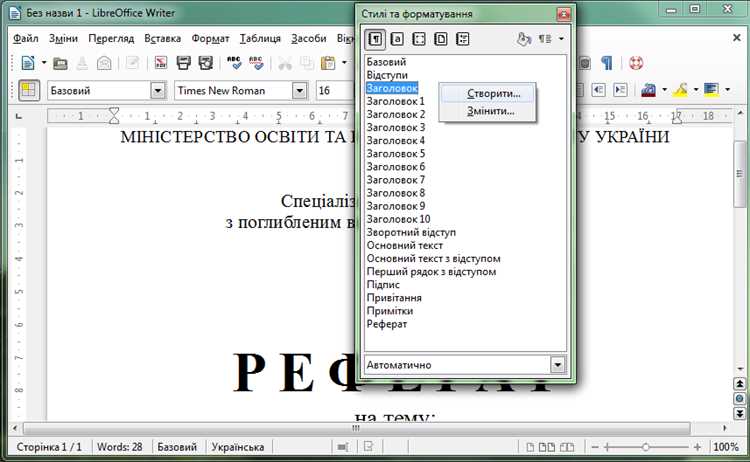Screen dimensions: 750x462
Task: Select the Заголовок 5 style
Action: 396,154
